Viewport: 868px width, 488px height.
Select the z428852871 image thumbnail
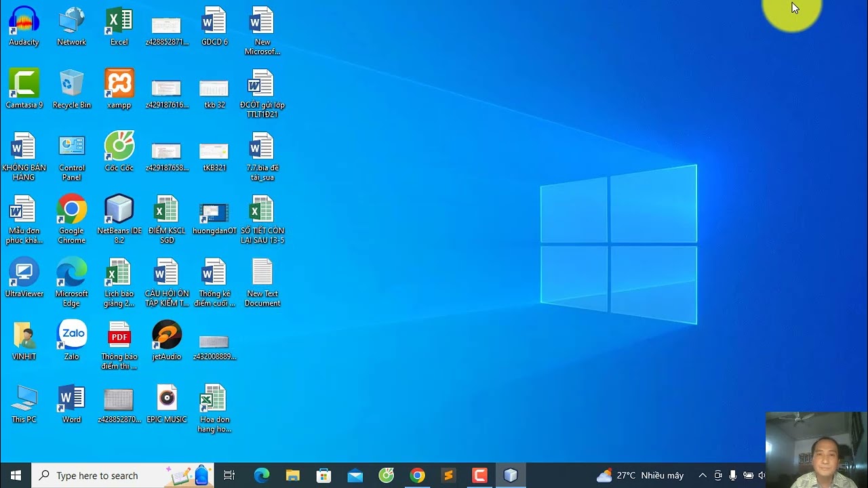(167, 31)
